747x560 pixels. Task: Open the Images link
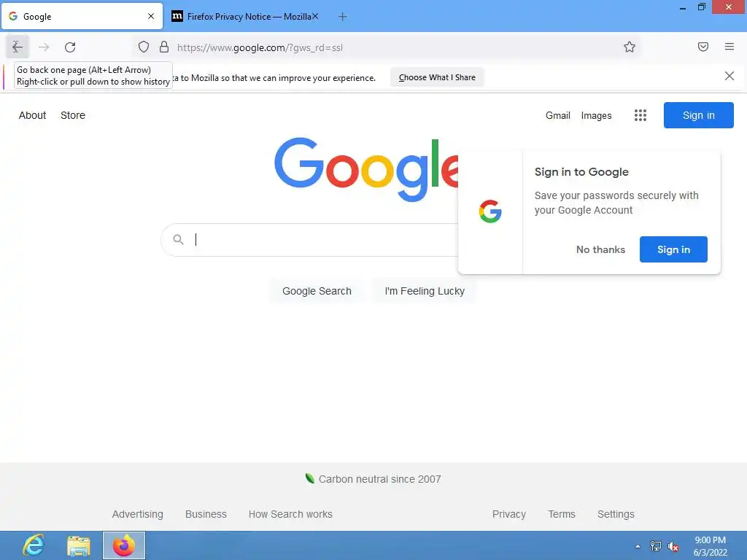(596, 116)
